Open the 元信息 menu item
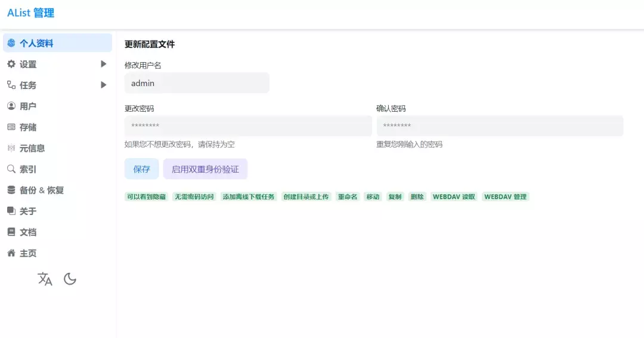 pos(57,148)
